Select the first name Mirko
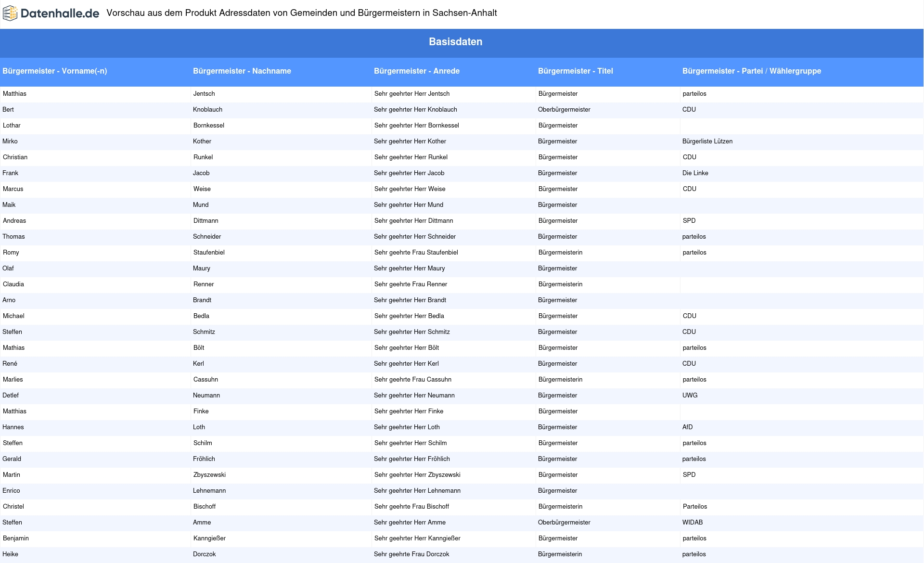Screen dimensions: 924x563 [x=10, y=141]
